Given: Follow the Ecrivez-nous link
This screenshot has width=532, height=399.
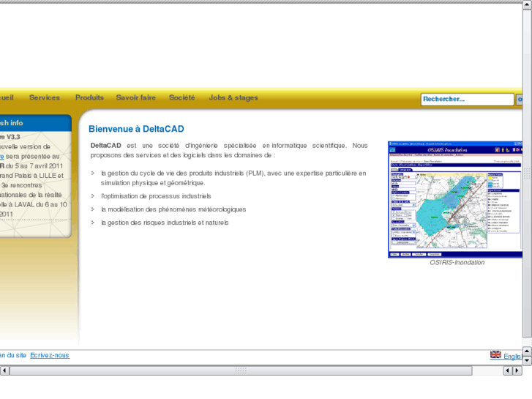Looking at the screenshot, I should tap(50, 355).
